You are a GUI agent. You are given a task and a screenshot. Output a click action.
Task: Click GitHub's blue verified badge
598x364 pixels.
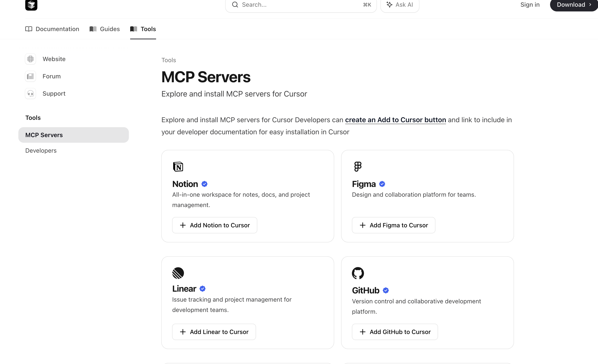(x=386, y=290)
